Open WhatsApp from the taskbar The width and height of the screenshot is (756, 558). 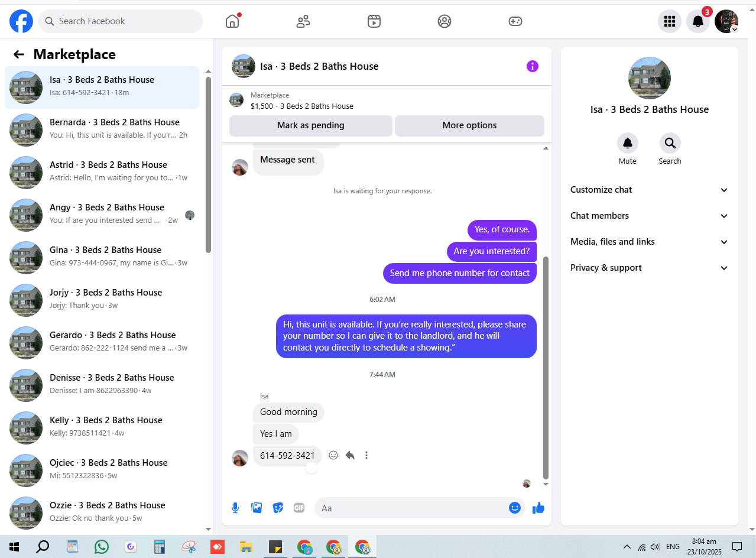click(x=102, y=547)
